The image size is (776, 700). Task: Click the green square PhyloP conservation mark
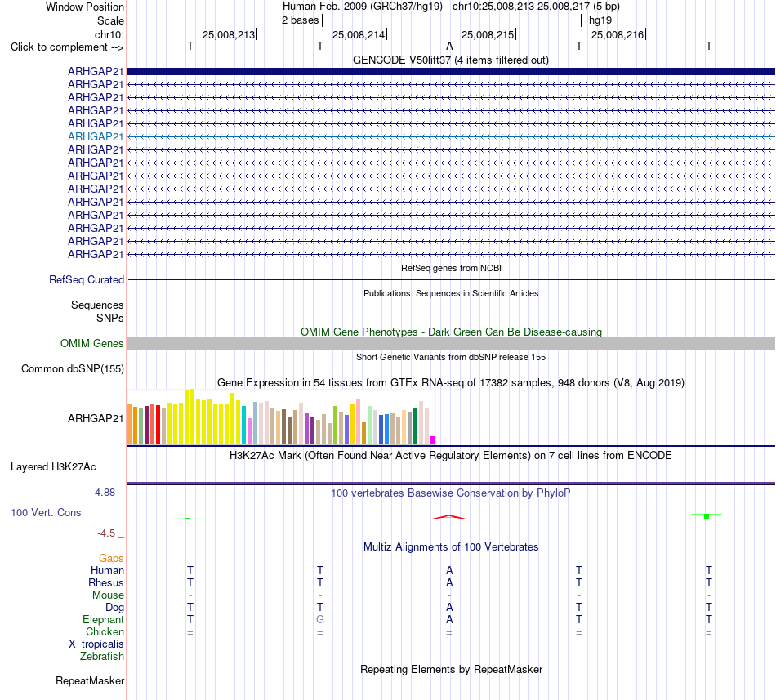coord(707,516)
